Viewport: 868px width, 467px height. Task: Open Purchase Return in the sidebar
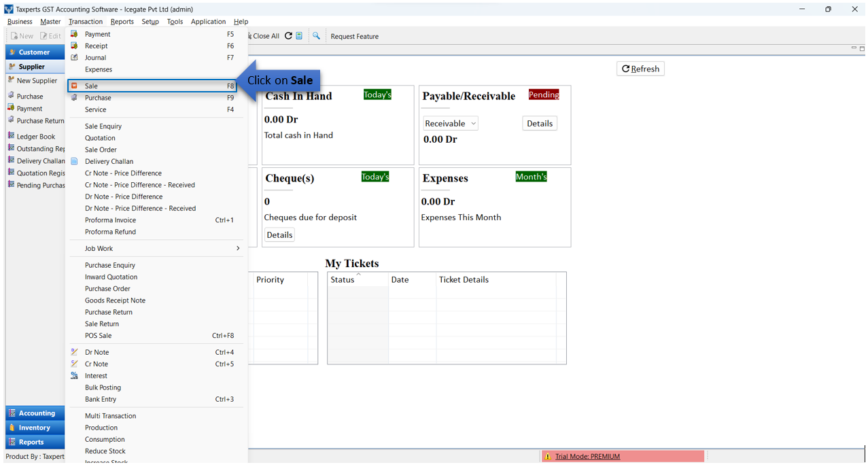[x=36, y=120]
